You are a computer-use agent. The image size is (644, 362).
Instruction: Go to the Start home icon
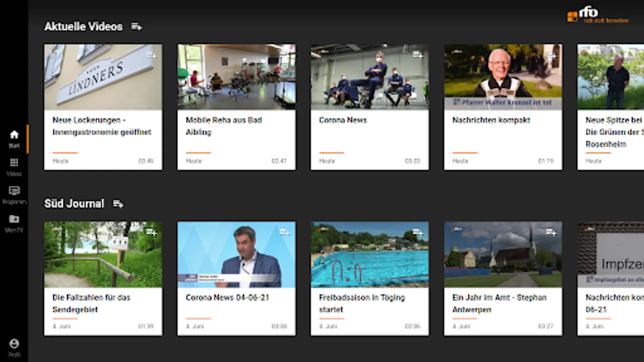[x=14, y=134]
